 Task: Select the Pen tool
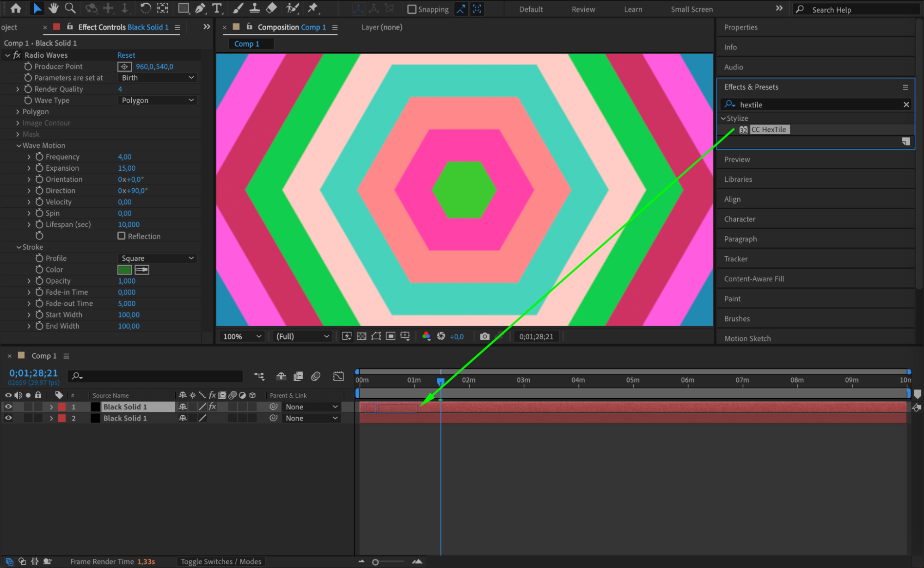(200, 8)
